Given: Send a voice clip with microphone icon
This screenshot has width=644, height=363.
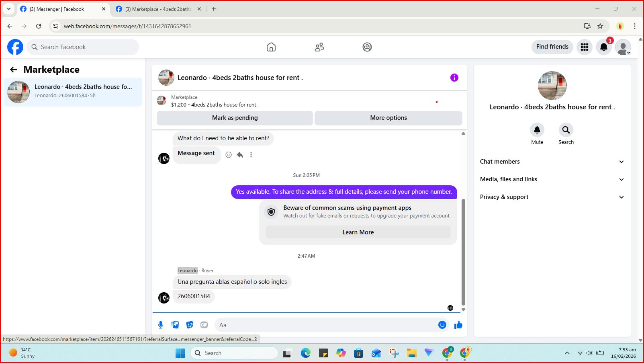Looking at the screenshot, I should 161,325.
